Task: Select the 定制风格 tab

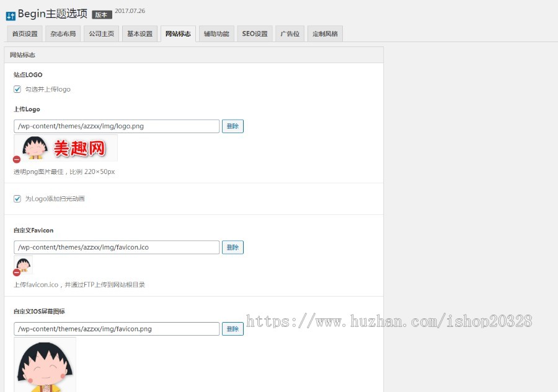Action: tap(325, 34)
